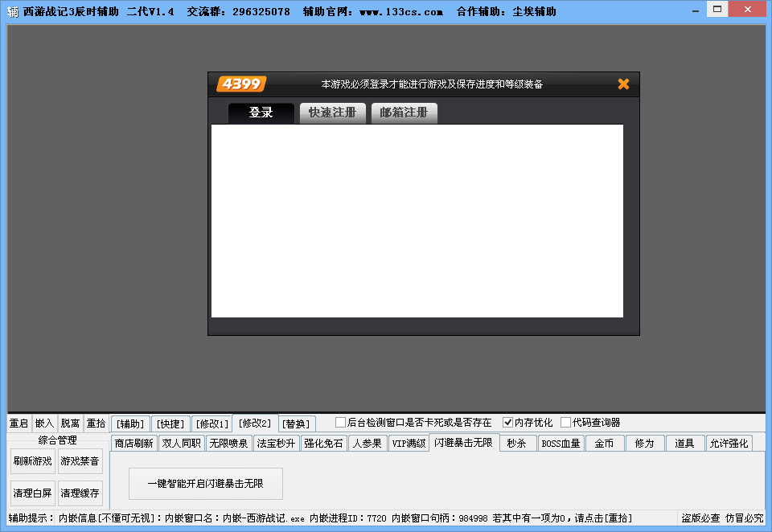The height and width of the screenshot is (532, 772).
Task: Open the 邮箱注册 tab
Action: pos(404,113)
